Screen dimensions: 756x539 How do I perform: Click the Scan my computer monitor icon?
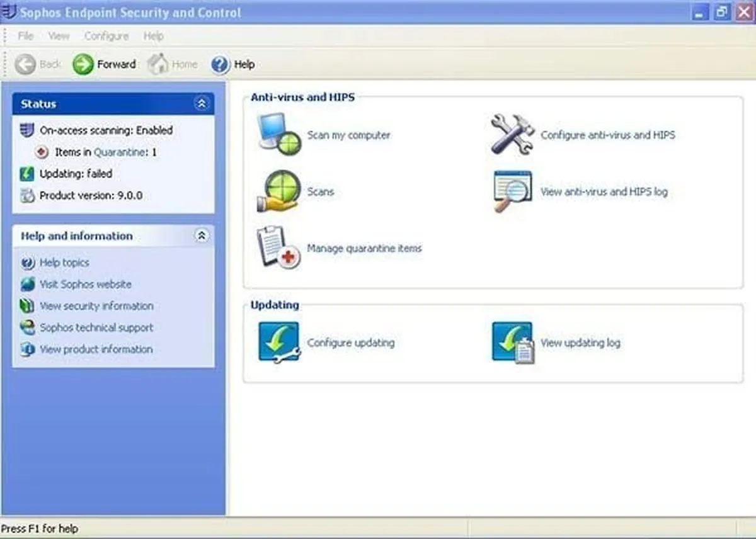[x=278, y=134]
